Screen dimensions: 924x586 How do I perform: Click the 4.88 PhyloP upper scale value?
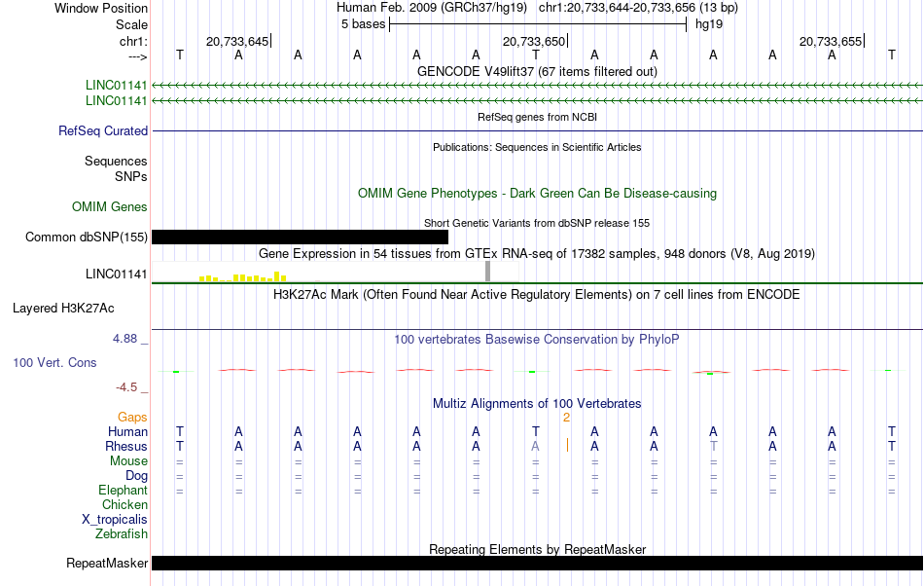(124, 339)
